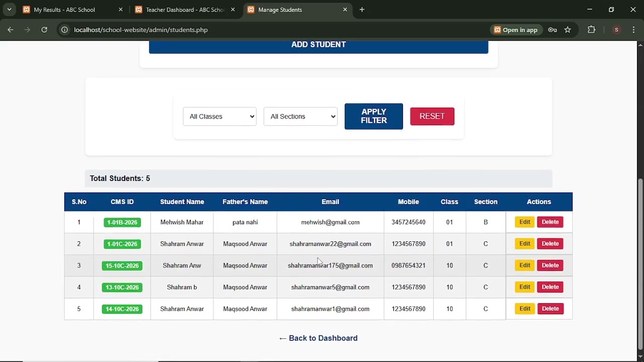This screenshot has width=644, height=362.
Task: Click email shahramanwar5@gmail.com
Action: (x=331, y=287)
